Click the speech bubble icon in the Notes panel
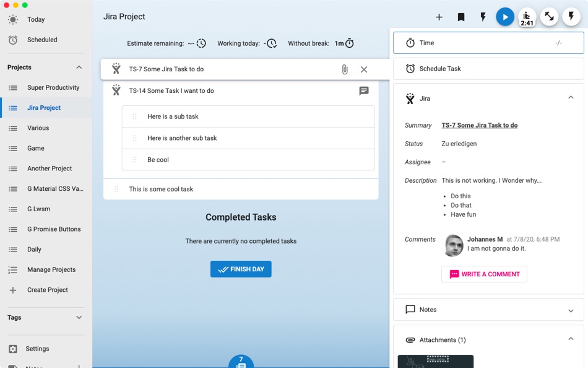 click(x=410, y=309)
